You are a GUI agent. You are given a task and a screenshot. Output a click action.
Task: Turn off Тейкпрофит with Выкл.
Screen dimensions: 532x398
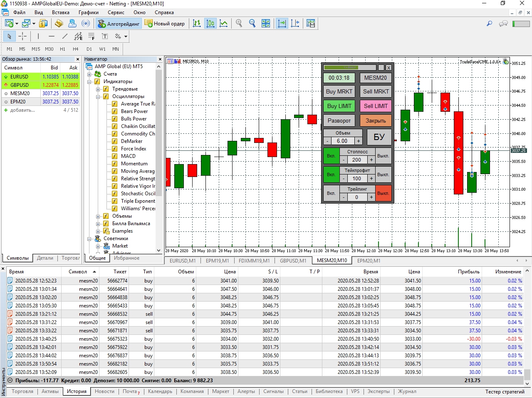click(383, 174)
